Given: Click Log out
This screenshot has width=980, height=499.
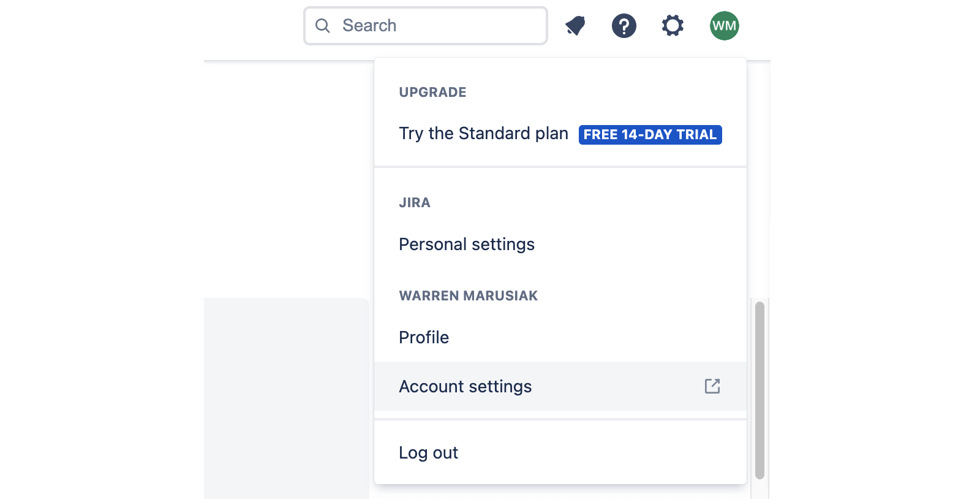Looking at the screenshot, I should [x=428, y=452].
